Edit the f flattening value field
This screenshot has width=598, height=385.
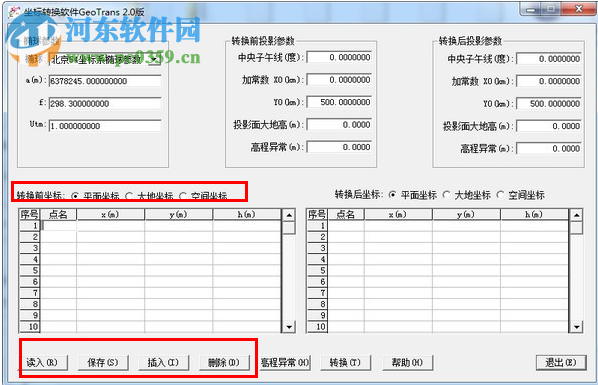coord(105,103)
